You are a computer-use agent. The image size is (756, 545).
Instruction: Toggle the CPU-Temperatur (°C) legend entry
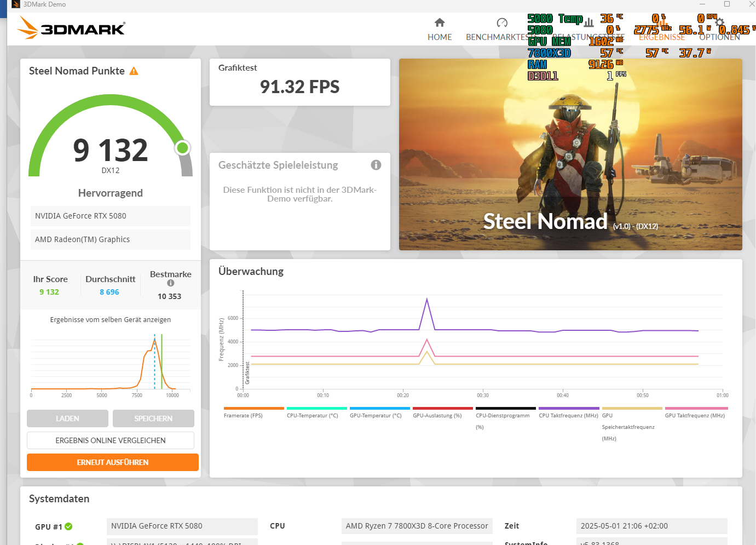point(316,413)
